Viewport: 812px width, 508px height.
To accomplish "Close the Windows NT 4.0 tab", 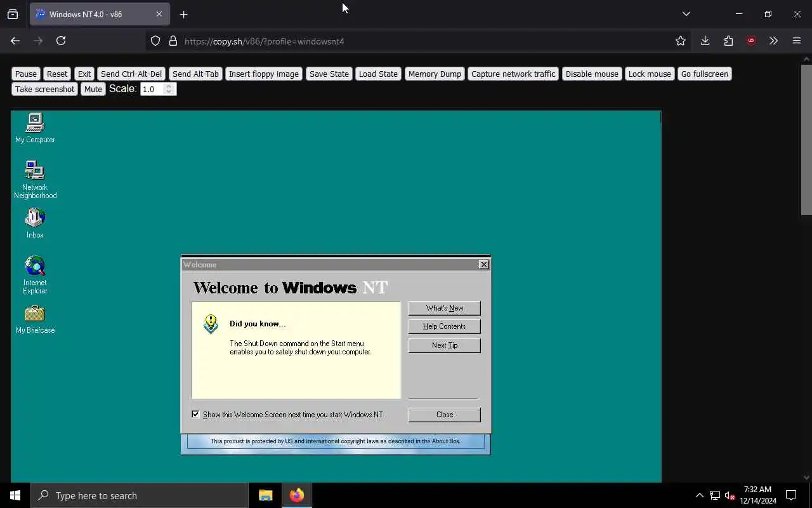I will coord(159,14).
